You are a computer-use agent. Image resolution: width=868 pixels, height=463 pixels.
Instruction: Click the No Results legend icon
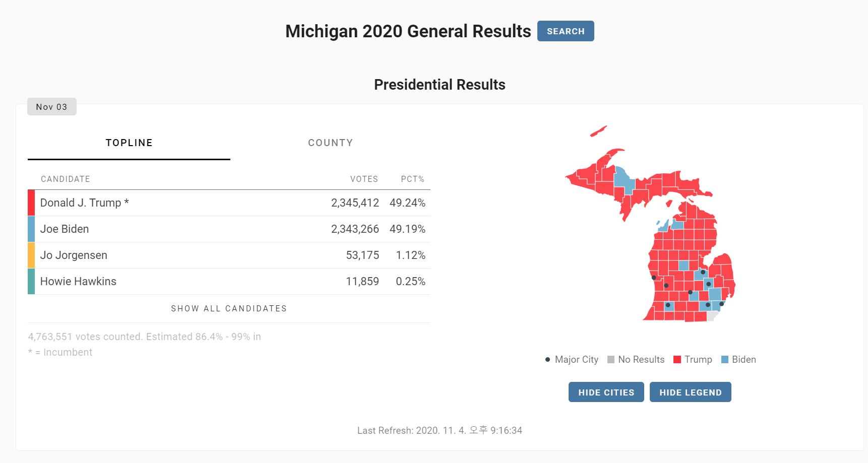[611, 360]
